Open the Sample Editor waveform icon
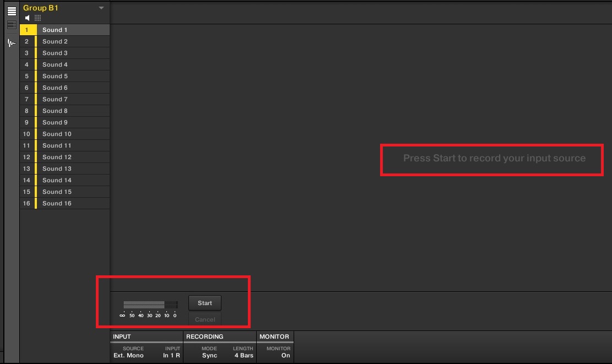Screen dimensions: 612x364 12,43
